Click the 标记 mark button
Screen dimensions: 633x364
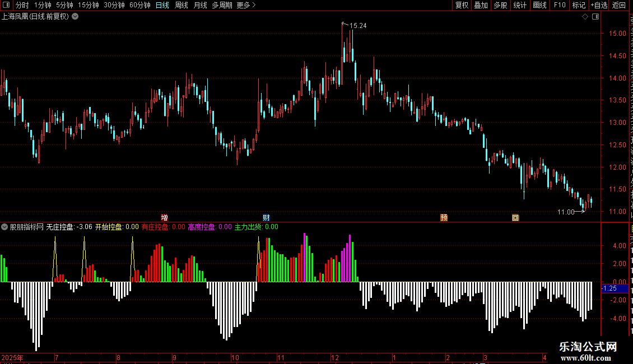[x=579, y=5]
